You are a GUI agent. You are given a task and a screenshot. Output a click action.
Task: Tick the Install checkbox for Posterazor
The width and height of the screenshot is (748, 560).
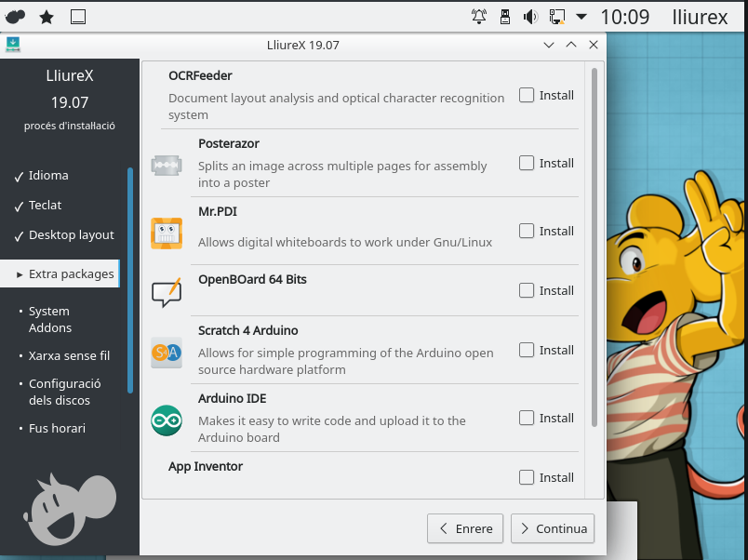pos(527,163)
